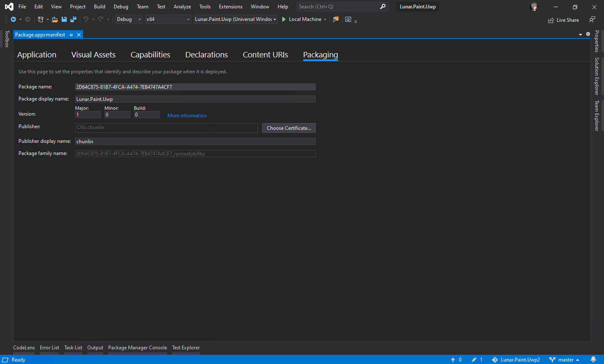Switch to the Capabilities tab

point(150,54)
